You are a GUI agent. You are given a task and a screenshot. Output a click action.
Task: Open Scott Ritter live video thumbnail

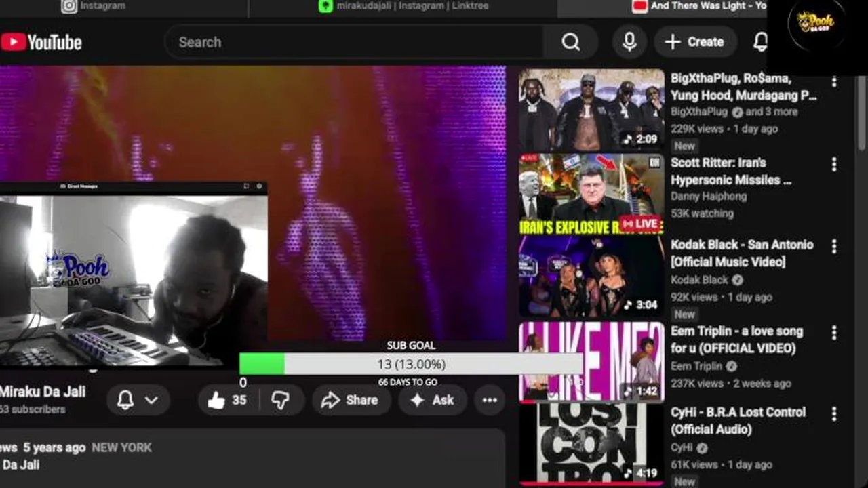591,195
